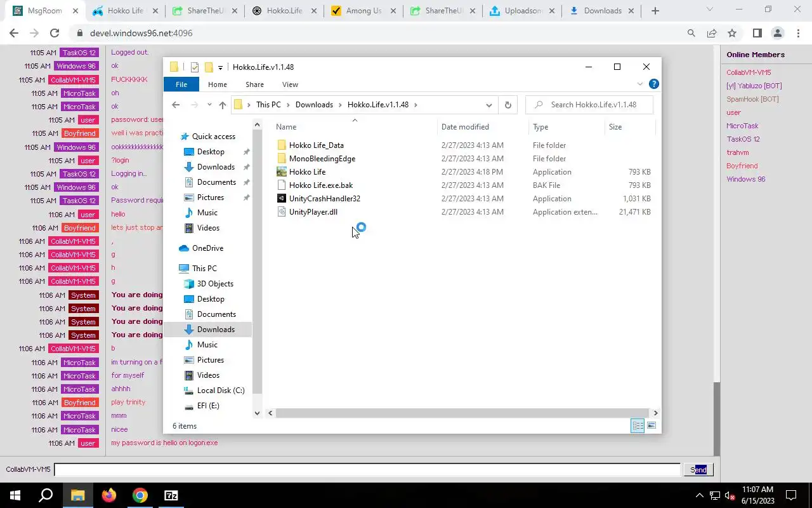This screenshot has height=508, width=812.
Task: Switch to the Downloads browser tab
Action: pos(602,11)
